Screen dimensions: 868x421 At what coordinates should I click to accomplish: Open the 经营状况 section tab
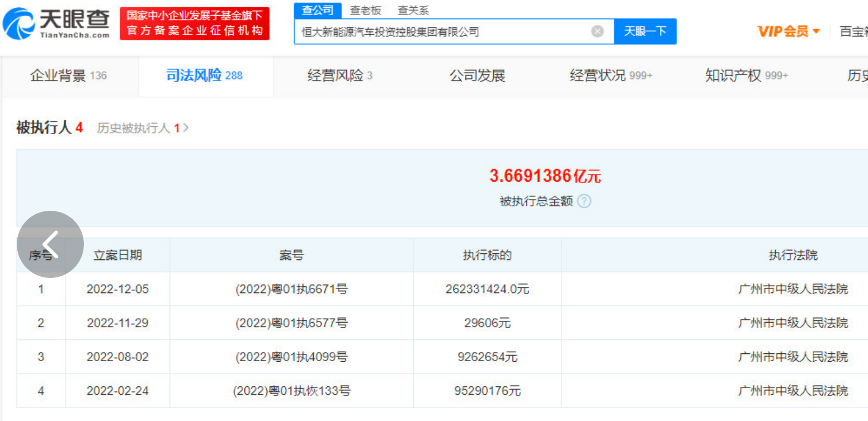[611, 75]
